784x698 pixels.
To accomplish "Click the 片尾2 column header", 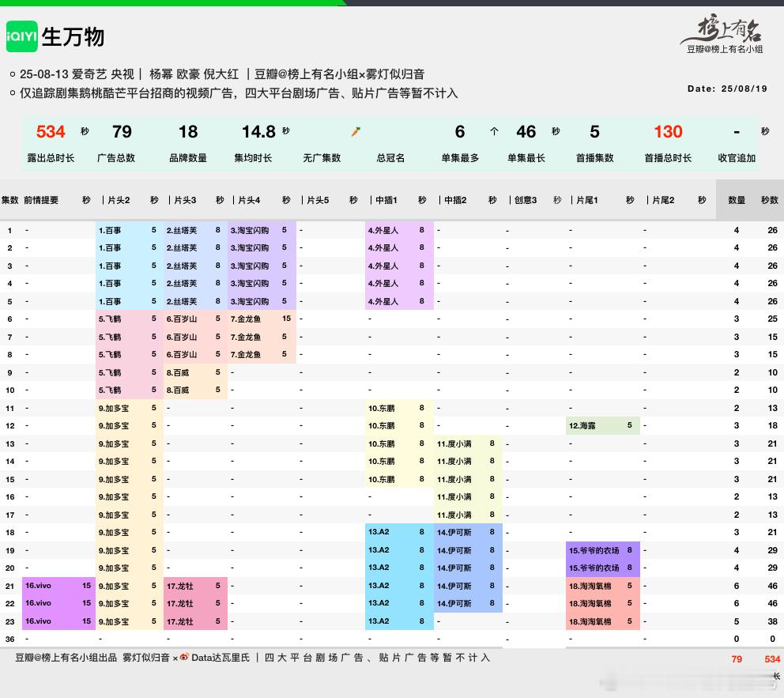I will 663,200.
